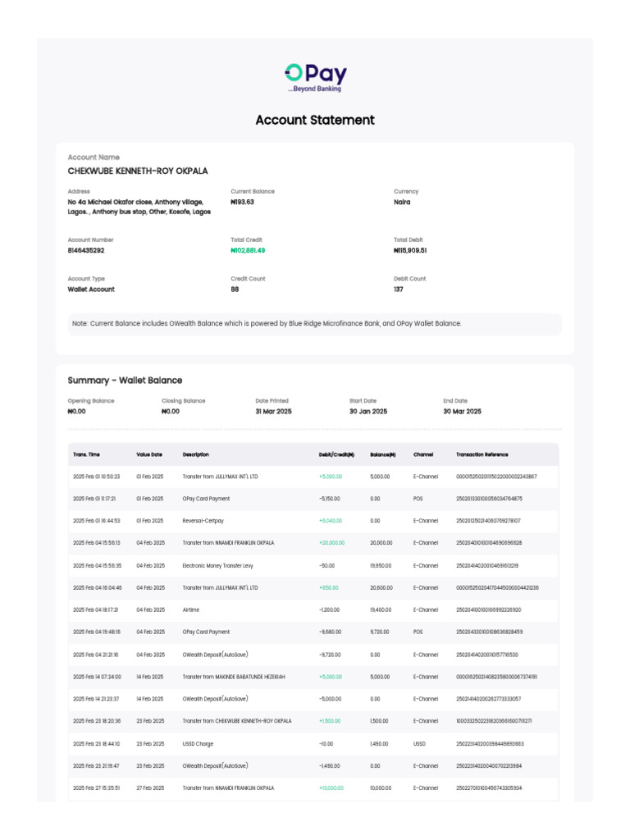
Task: Select the account number 8146435292
Action: (85, 250)
